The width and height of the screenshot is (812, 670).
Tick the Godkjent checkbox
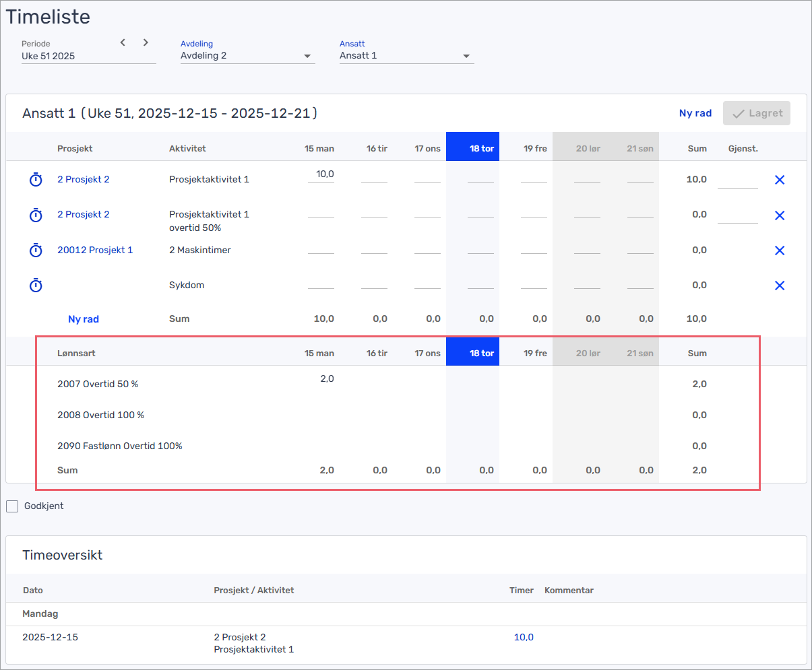(12, 506)
